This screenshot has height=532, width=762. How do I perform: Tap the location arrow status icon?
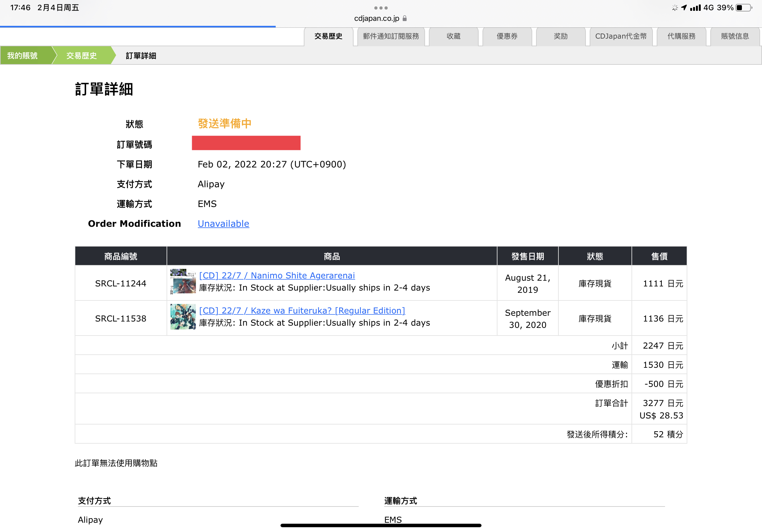pyautogui.click(x=684, y=7)
